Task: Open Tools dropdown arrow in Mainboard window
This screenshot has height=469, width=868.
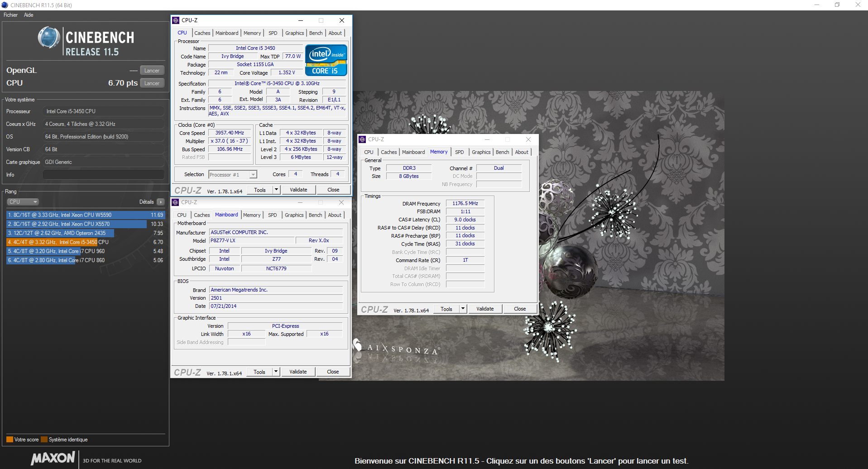Action: click(276, 372)
